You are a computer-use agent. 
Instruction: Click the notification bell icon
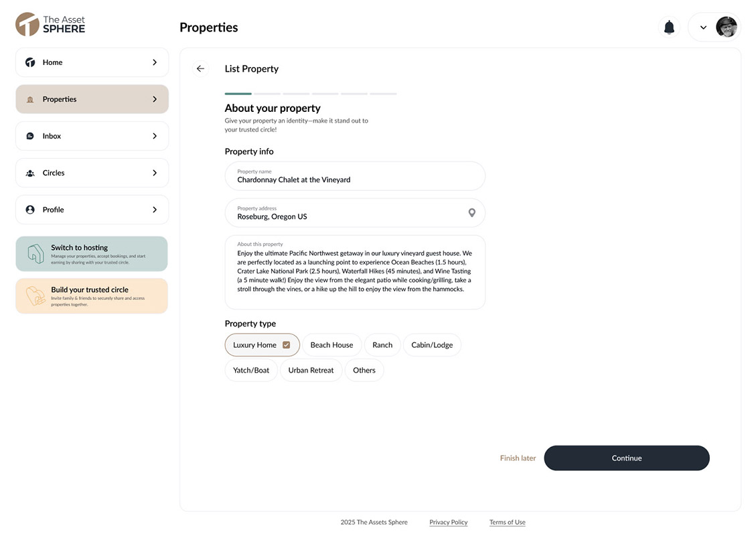pyautogui.click(x=669, y=27)
